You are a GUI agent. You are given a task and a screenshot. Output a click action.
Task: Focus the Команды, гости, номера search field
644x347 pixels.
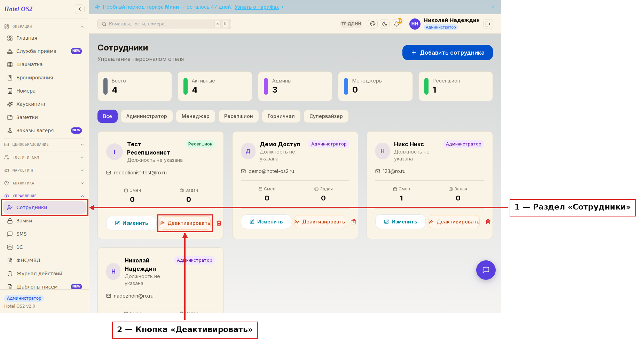(x=164, y=24)
